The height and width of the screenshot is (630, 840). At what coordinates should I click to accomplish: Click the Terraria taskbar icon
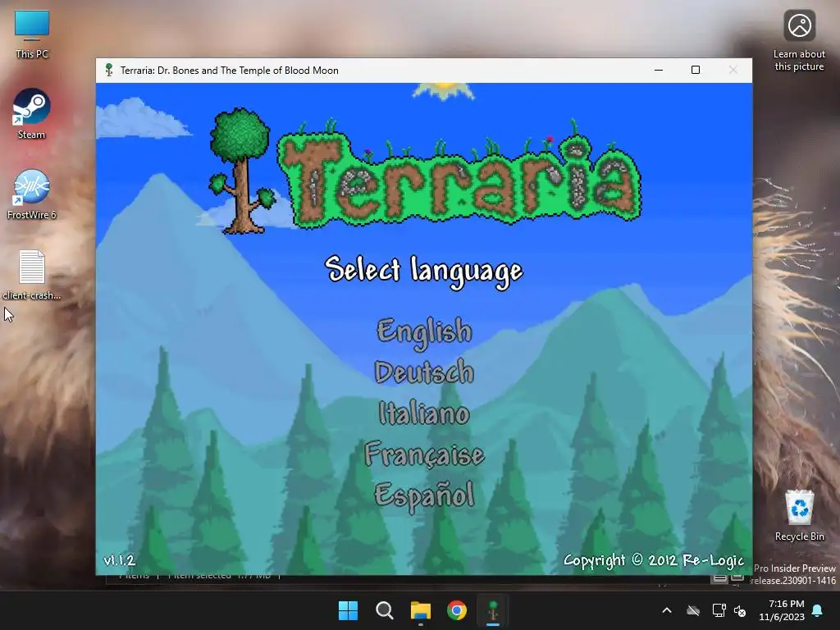point(493,610)
